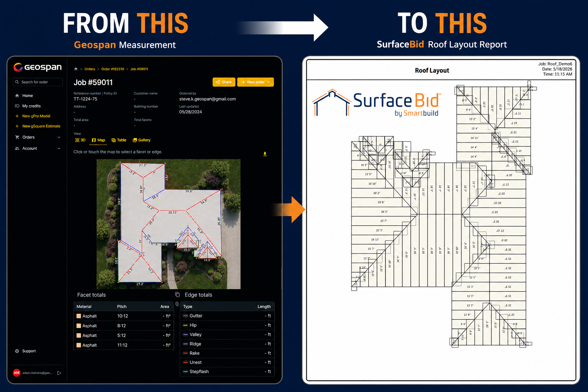The height and width of the screenshot is (392, 588).
Task: Click the "Area" column header
Action: pyautogui.click(x=165, y=307)
